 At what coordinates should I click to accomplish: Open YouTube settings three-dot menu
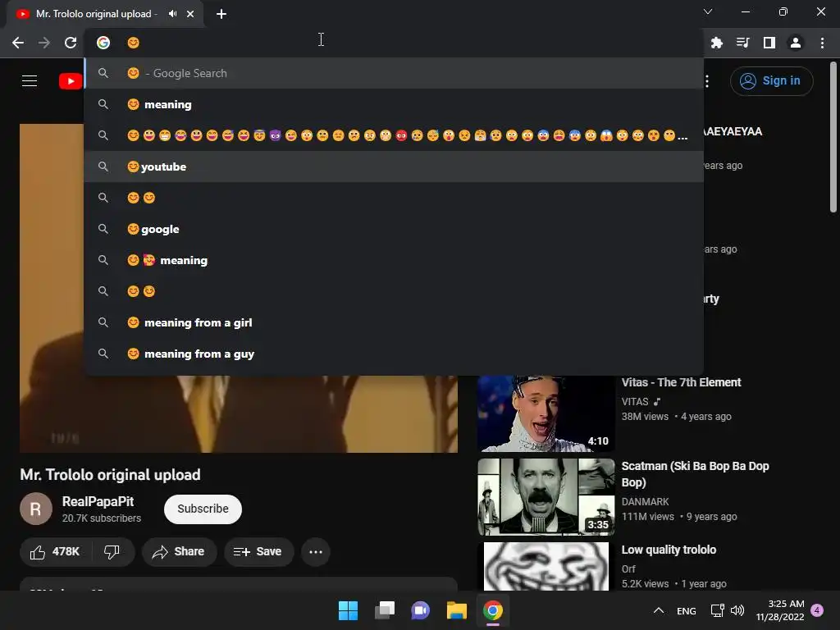707,81
